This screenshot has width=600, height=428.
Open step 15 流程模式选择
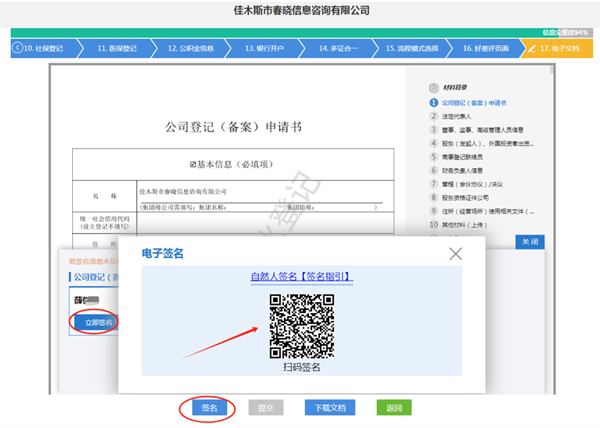[x=411, y=47]
